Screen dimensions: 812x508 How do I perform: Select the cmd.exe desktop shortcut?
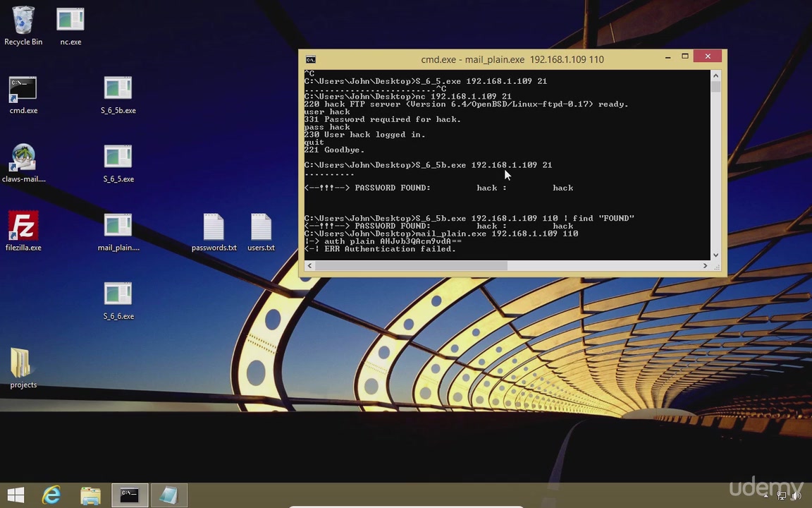click(x=23, y=95)
